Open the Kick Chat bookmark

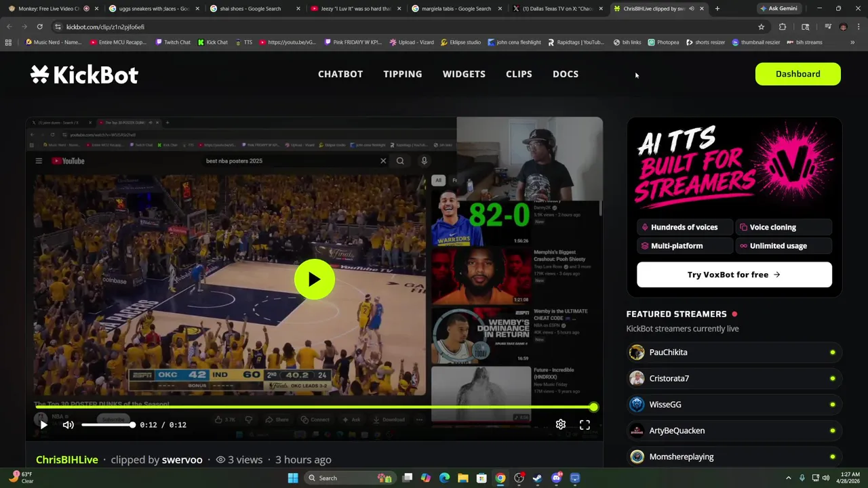point(212,42)
